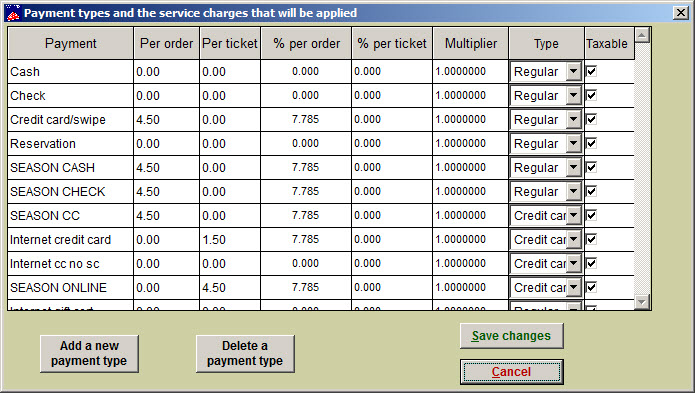Click the Add a new payment type button
Image resolution: width=695 pixels, height=393 pixels.
(x=89, y=353)
